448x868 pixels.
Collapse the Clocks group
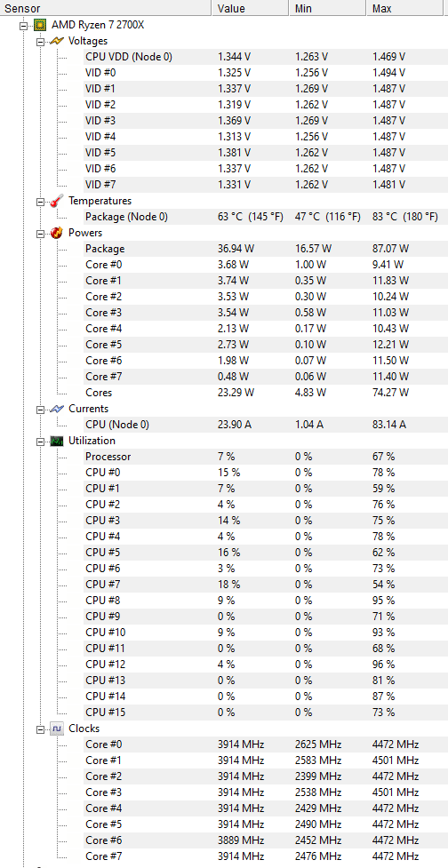pos(40,729)
